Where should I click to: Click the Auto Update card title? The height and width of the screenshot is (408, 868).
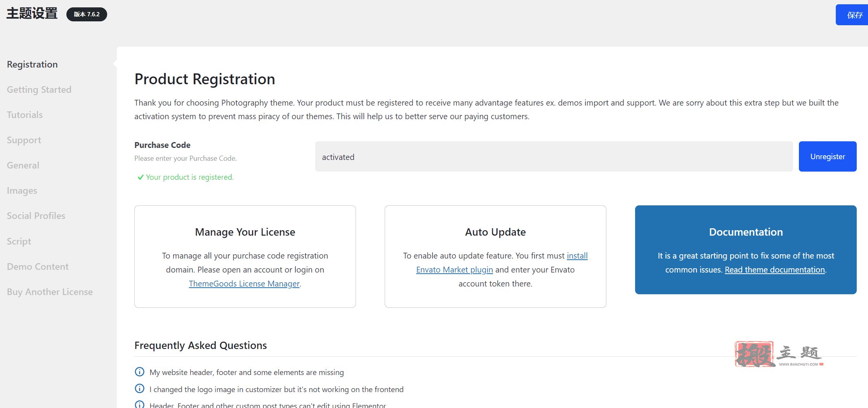point(495,232)
